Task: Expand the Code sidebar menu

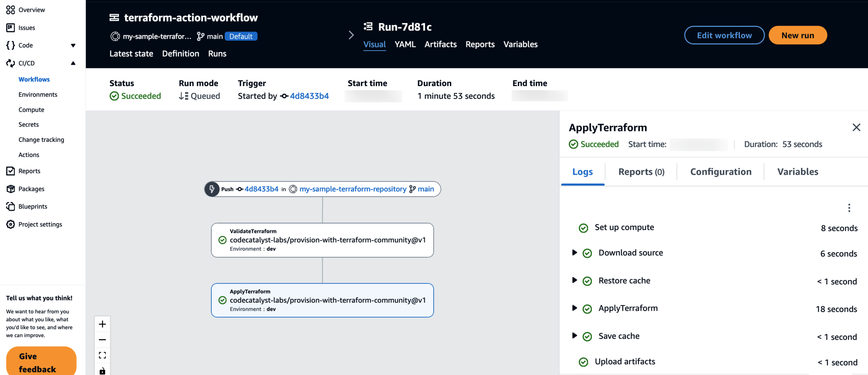Action: (x=73, y=45)
